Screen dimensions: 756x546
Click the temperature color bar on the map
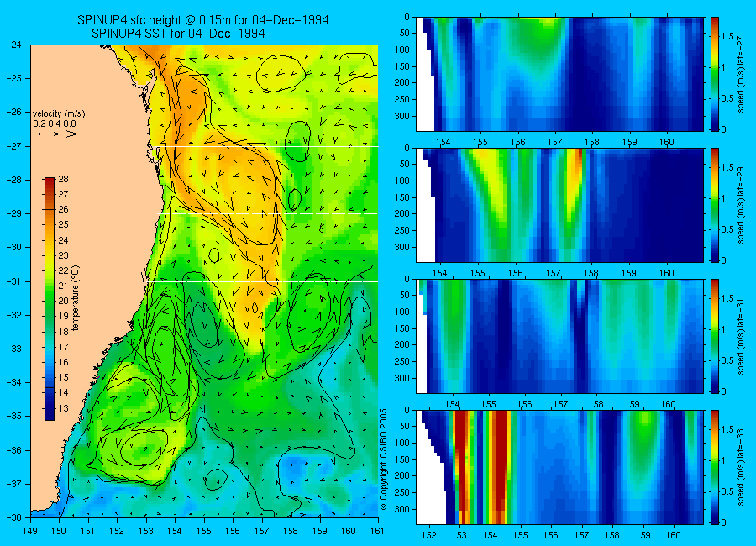pos(50,299)
